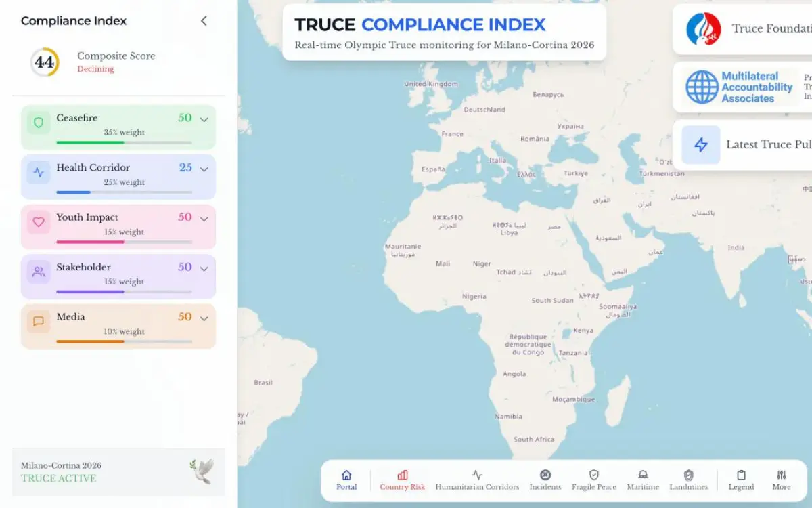
Task: Click the Health Corridor pulse icon
Action: [39, 172]
